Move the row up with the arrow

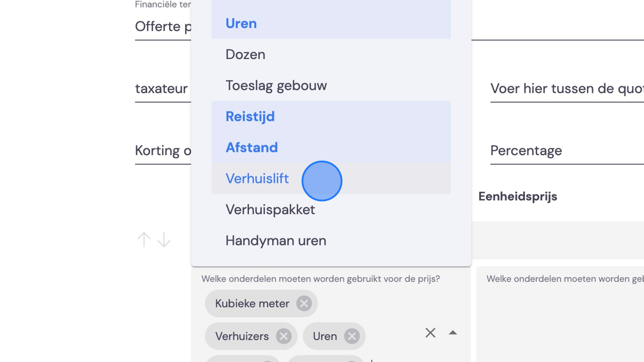[144, 240]
